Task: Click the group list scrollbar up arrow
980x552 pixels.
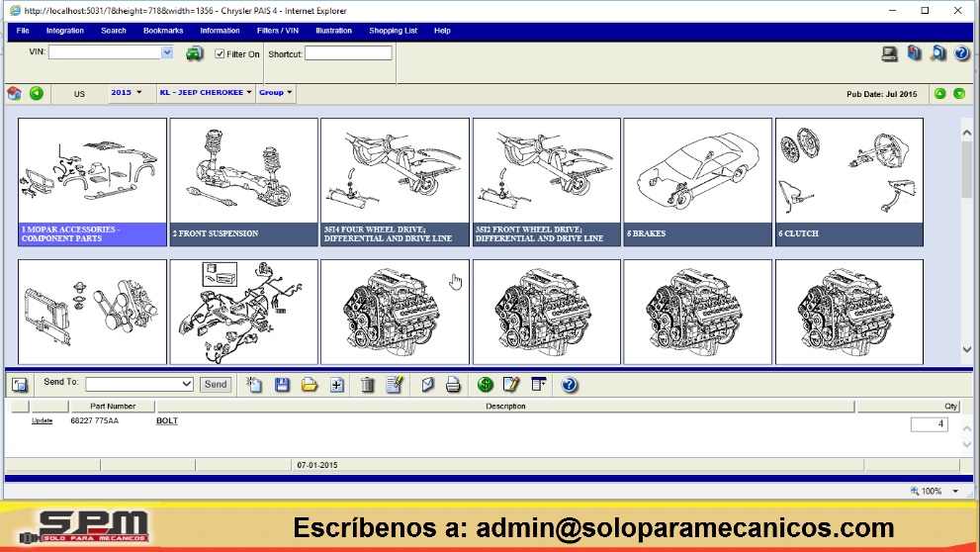Action: pos(966,133)
